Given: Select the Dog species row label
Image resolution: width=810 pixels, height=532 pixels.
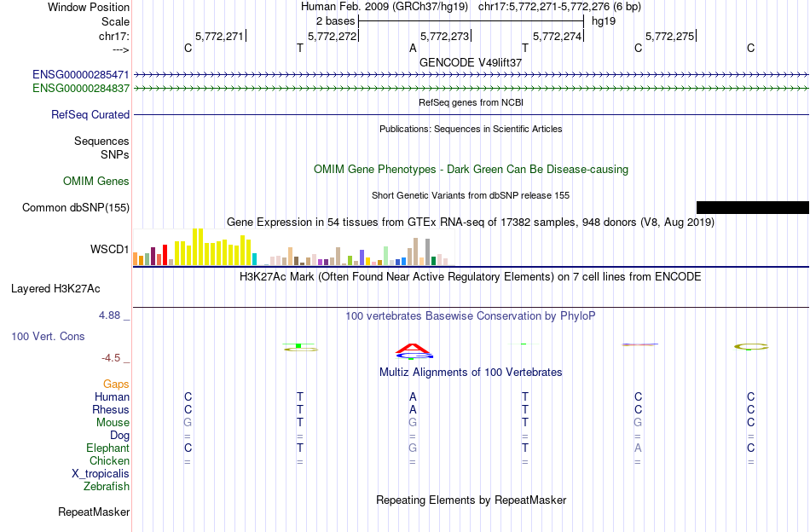Looking at the screenshot, I should (120, 436).
